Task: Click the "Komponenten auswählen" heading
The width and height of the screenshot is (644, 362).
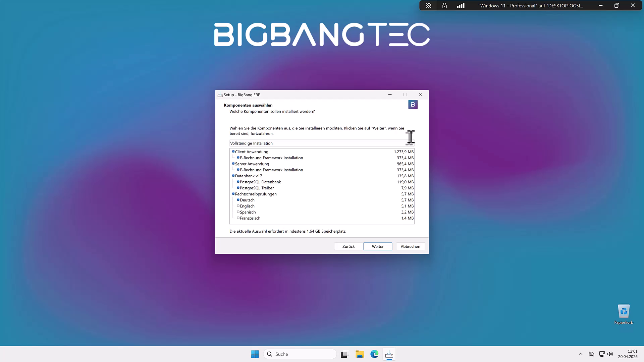Action: click(248, 105)
